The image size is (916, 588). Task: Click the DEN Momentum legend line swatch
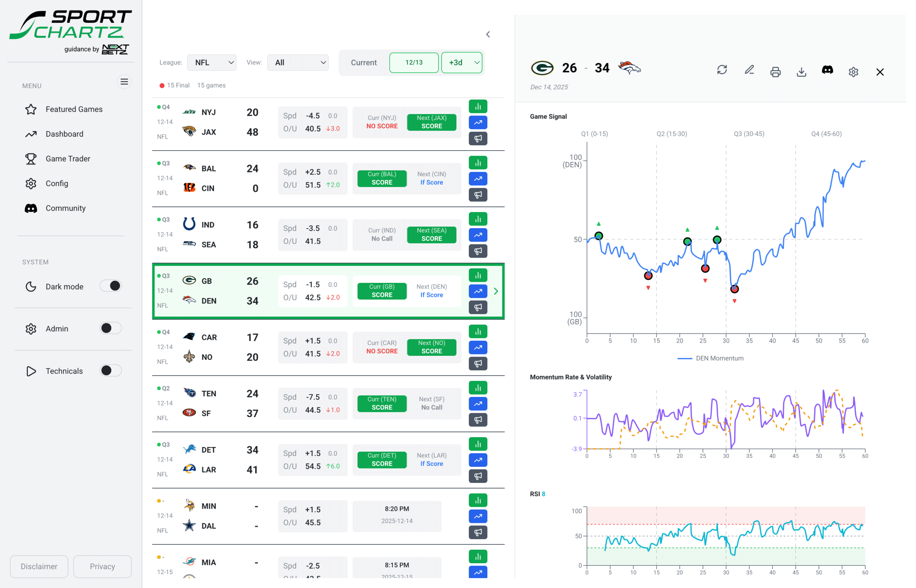pyautogui.click(x=684, y=358)
